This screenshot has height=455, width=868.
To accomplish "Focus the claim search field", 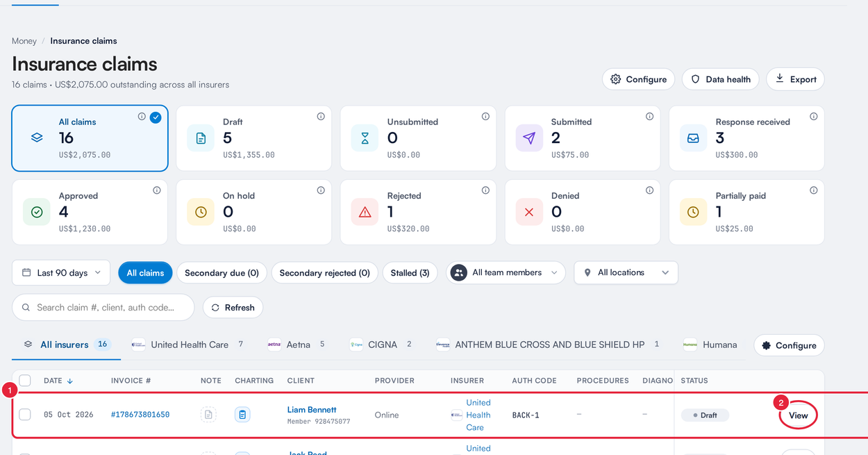I will 103,307.
